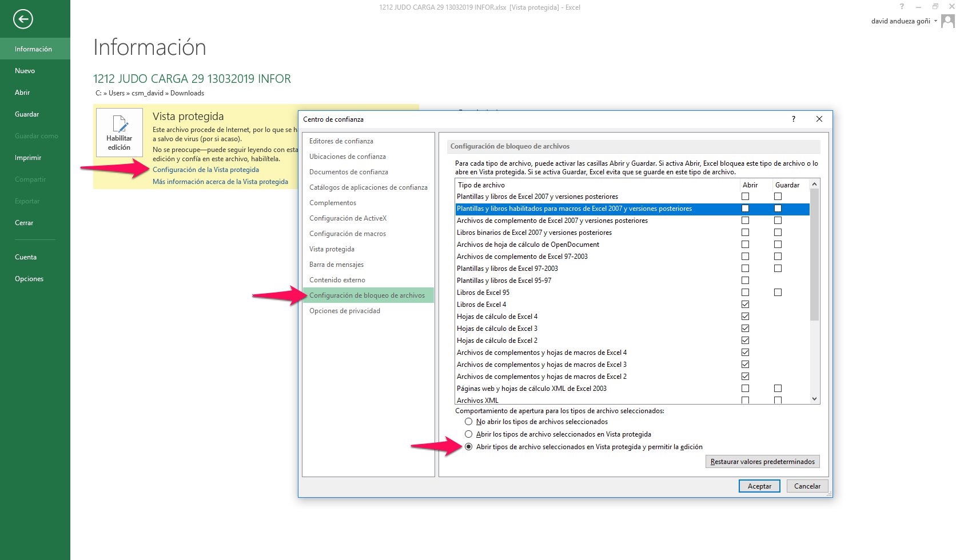Close the Centro de confianza dialog

(819, 119)
